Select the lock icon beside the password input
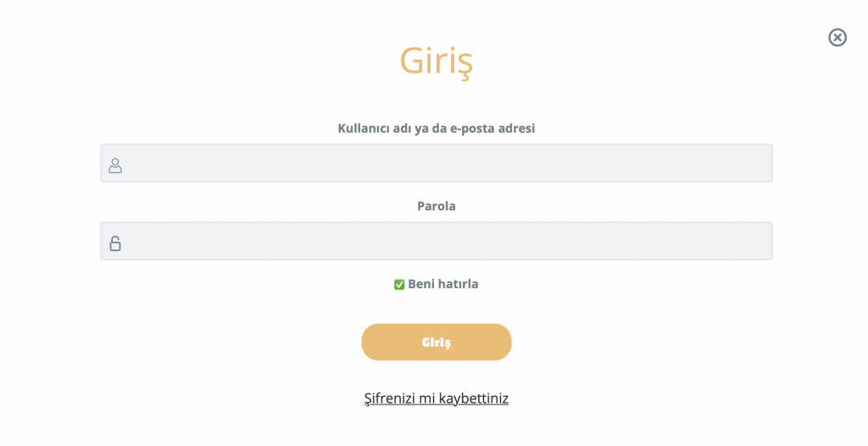 point(115,243)
